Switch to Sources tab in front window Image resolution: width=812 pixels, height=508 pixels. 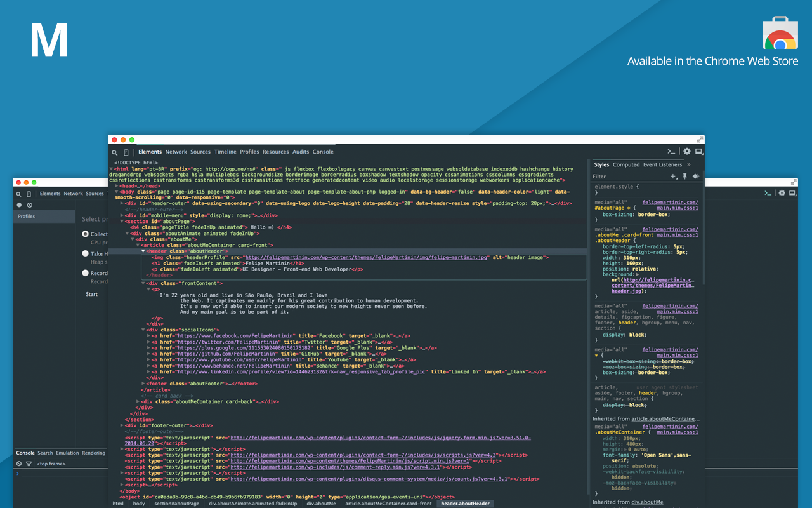pyautogui.click(x=200, y=152)
